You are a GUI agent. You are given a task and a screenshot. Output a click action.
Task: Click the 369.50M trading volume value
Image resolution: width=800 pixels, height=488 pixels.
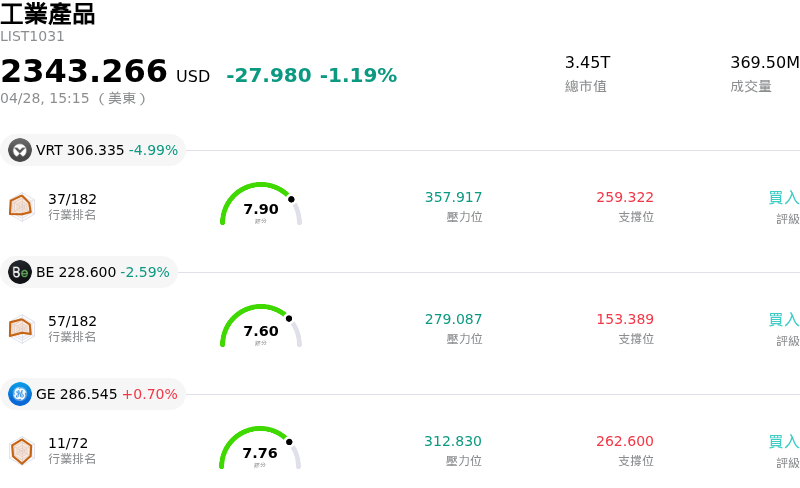[765, 63]
